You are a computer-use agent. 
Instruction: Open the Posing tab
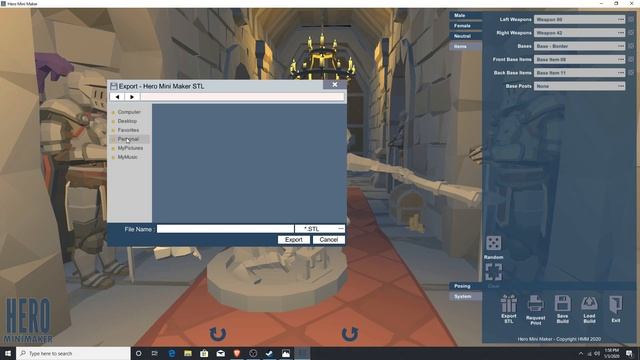(x=465, y=286)
